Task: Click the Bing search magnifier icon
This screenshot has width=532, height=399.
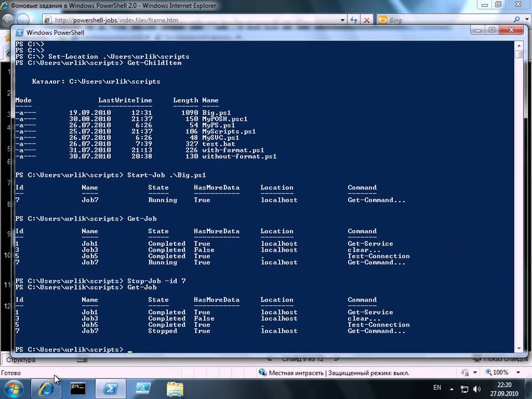Action: click(x=516, y=20)
